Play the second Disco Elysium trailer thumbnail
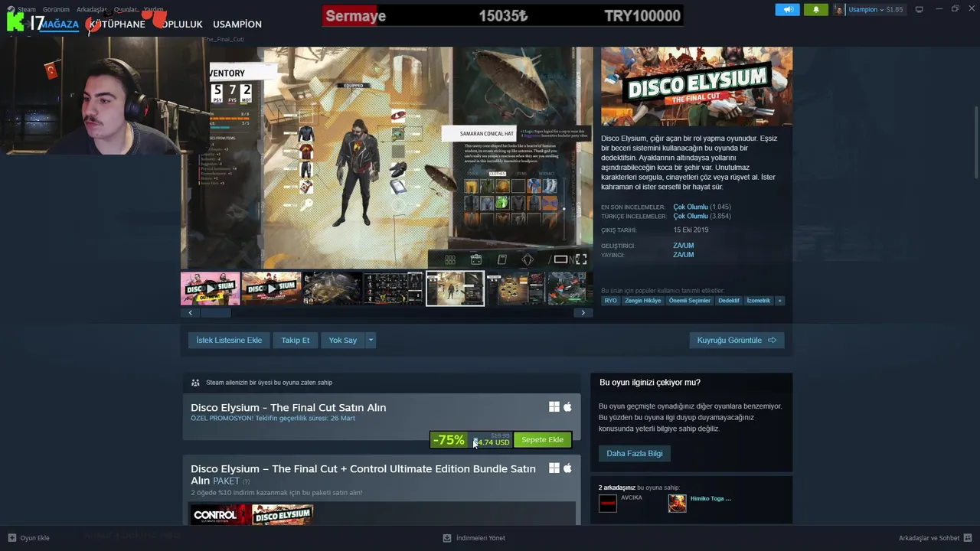 pyautogui.click(x=271, y=289)
